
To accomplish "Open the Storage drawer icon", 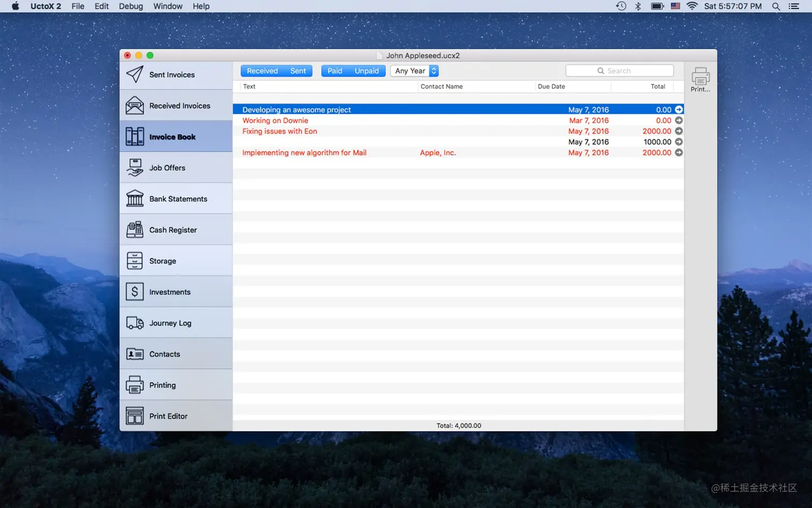I will (135, 261).
